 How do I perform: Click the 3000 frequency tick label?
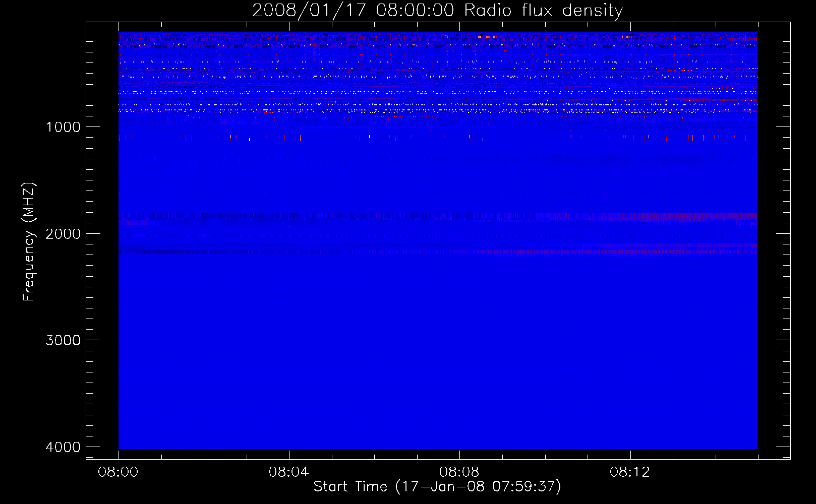click(63, 340)
